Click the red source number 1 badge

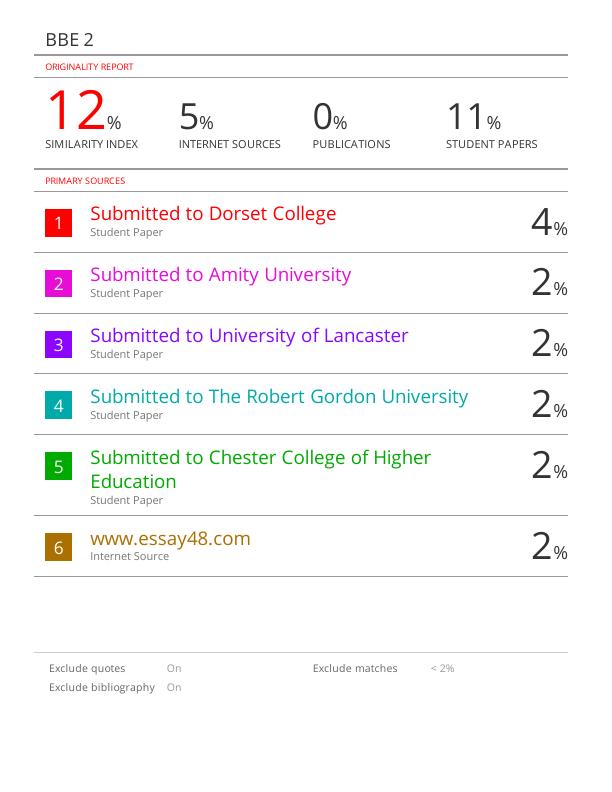pyautogui.click(x=58, y=223)
